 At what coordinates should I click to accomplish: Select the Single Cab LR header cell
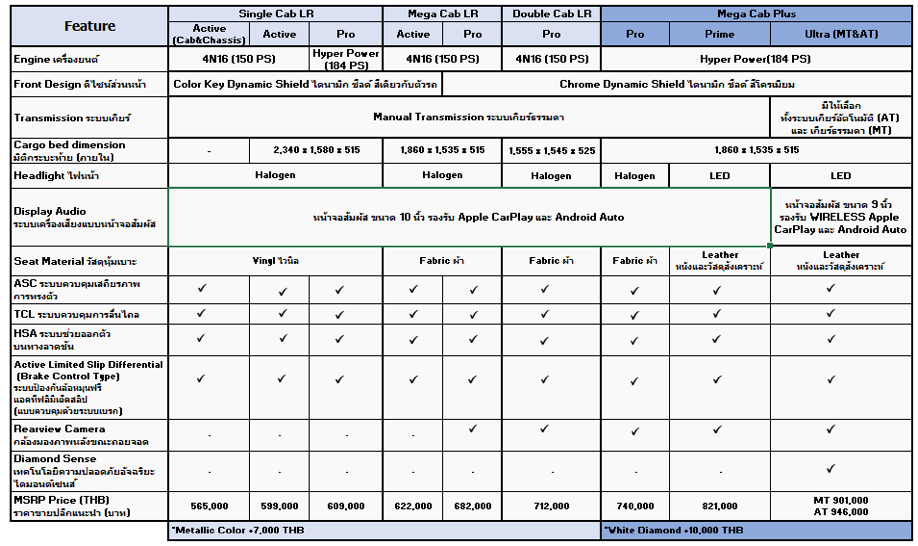[x=275, y=14]
